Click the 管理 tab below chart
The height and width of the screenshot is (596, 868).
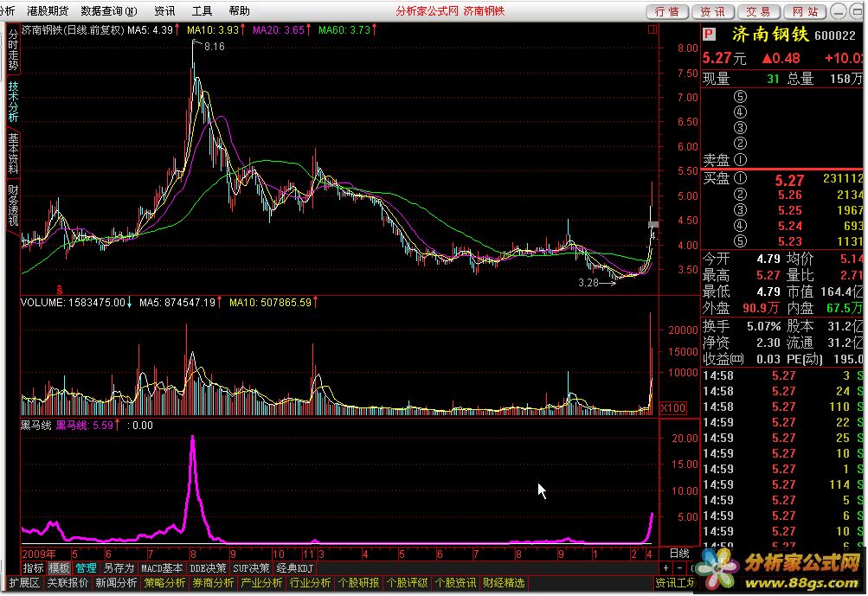click(86, 567)
